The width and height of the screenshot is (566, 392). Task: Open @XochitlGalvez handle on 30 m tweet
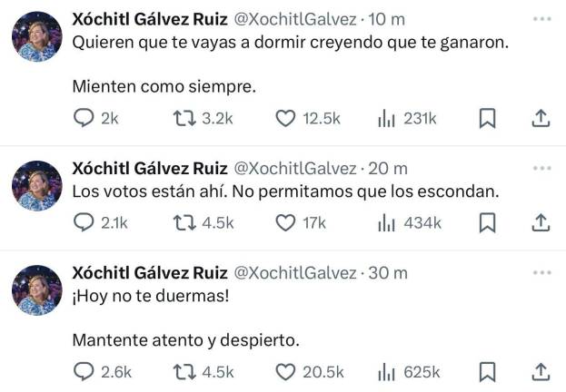(x=296, y=272)
